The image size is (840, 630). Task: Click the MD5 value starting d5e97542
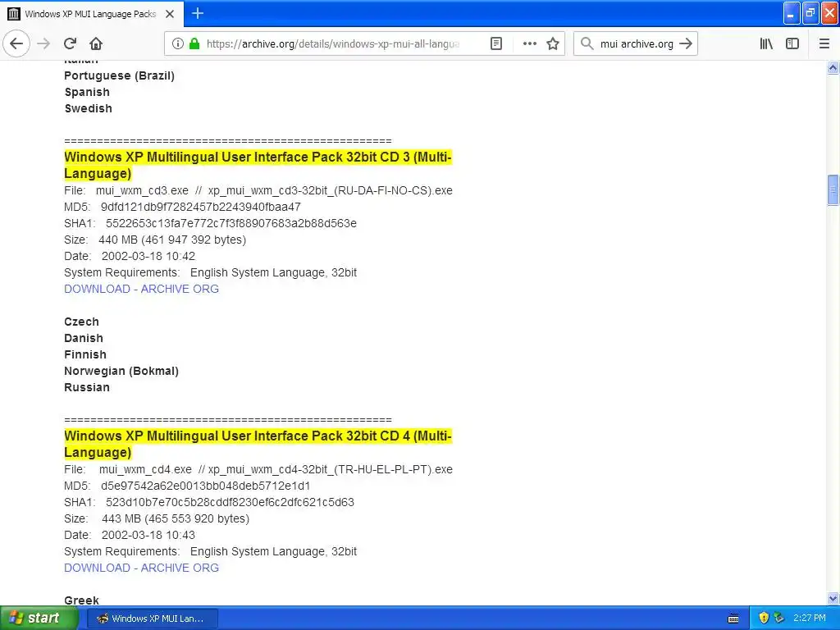point(206,486)
